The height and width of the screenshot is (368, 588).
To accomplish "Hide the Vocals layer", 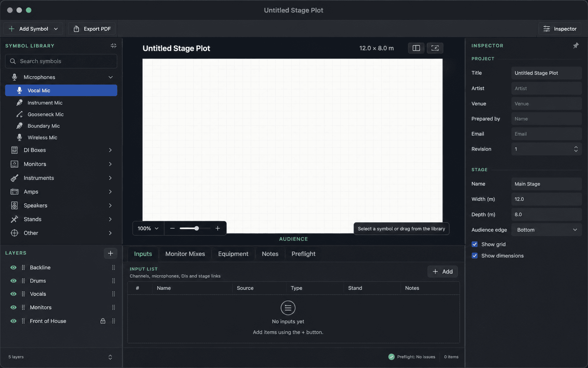I will pyautogui.click(x=13, y=294).
